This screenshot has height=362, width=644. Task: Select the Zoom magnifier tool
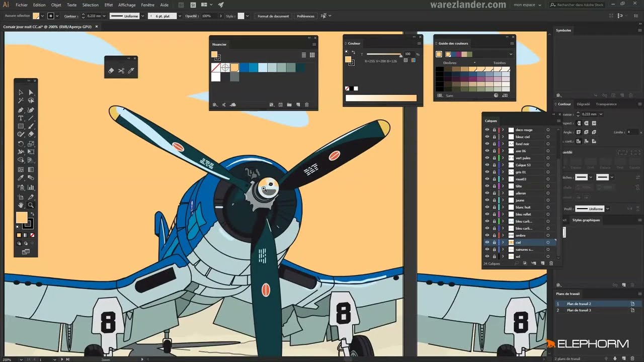coord(31,205)
